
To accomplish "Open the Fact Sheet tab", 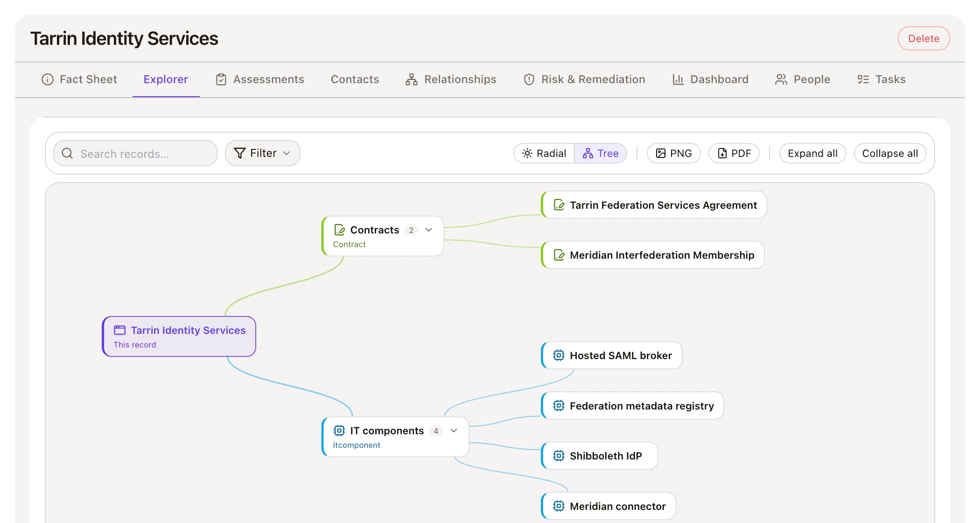I will pos(79,79).
